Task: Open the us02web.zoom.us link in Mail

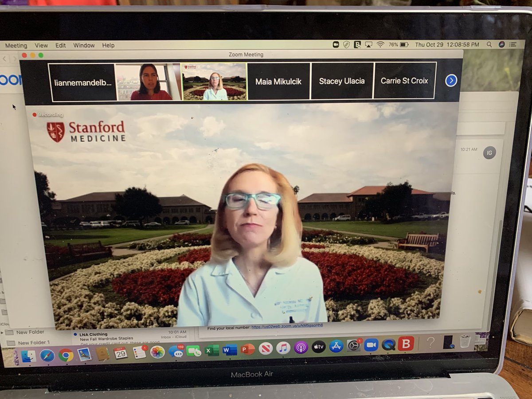Action: pyautogui.click(x=287, y=326)
